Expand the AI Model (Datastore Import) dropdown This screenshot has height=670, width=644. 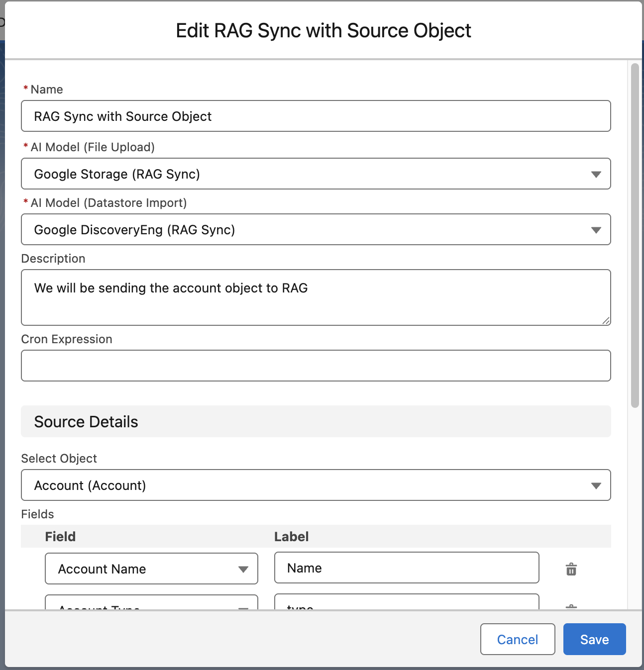tap(316, 230)
